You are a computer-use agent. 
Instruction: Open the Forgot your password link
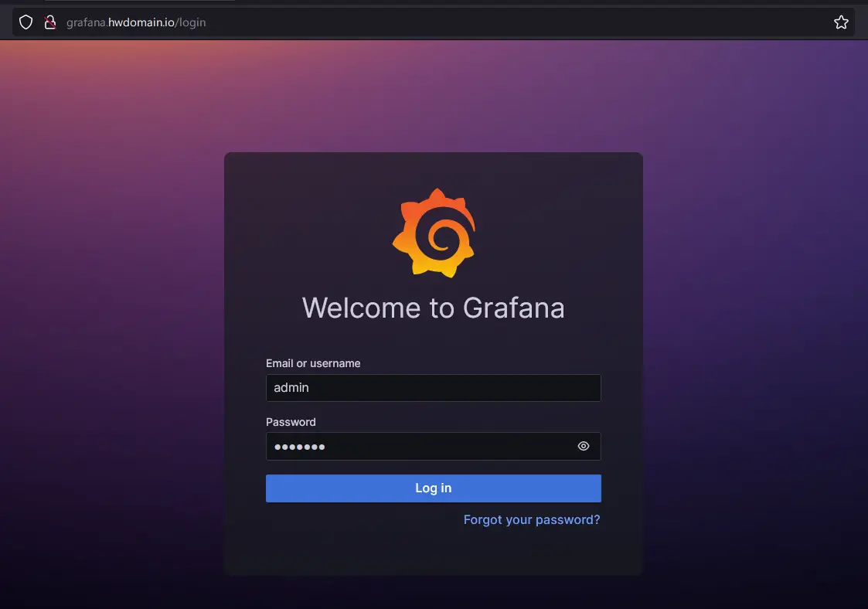(x=532, y=520)
